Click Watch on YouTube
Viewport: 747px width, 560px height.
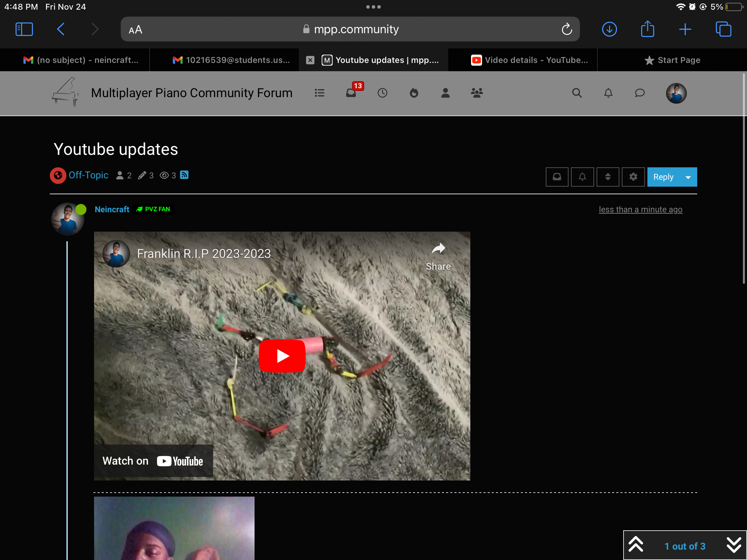[x=153, y=461]
